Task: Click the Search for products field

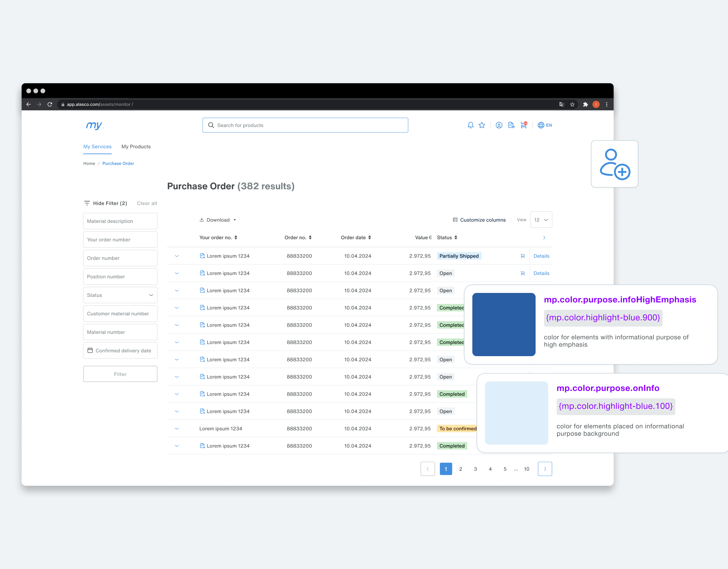Action: pos(305,125)
